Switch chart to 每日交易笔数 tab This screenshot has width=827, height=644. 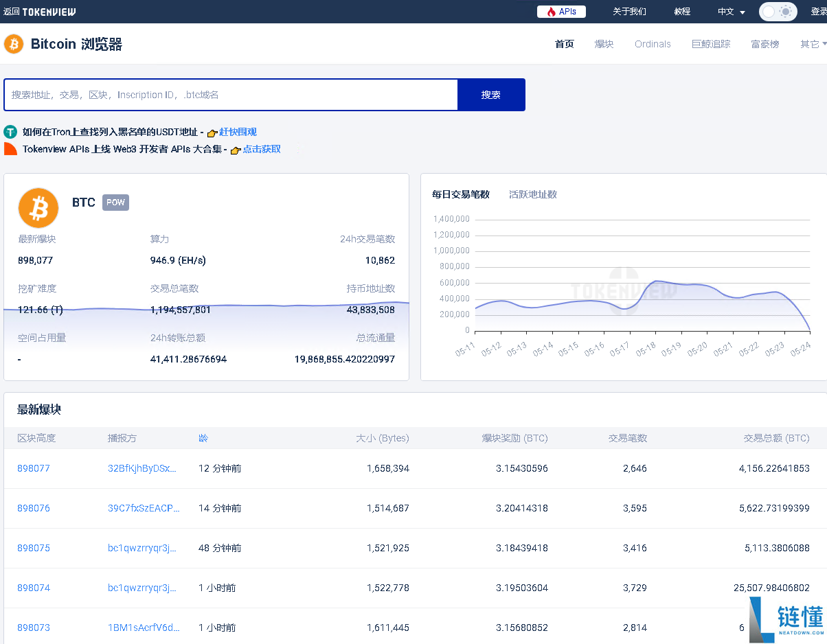[x=461, y=194]
